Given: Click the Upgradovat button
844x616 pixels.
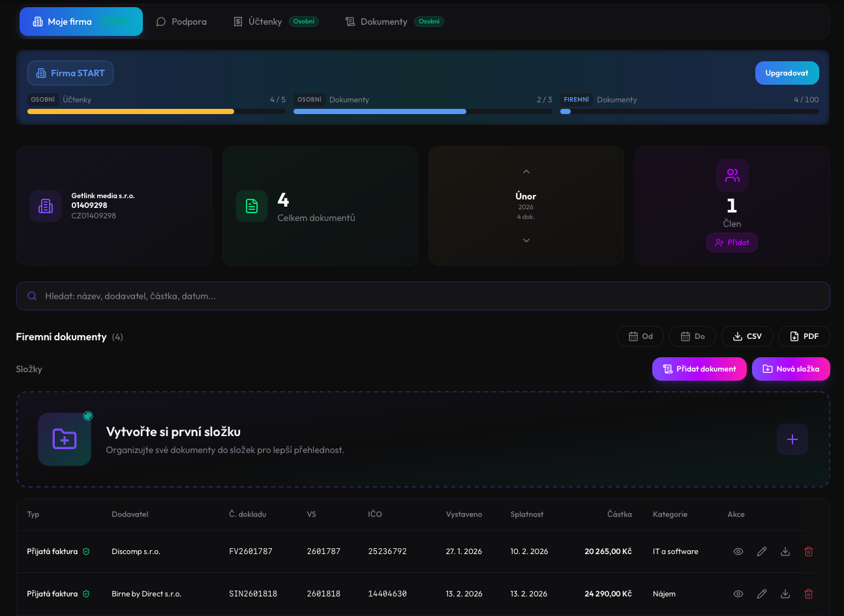Looking at the screenshot, I should 787,72.
